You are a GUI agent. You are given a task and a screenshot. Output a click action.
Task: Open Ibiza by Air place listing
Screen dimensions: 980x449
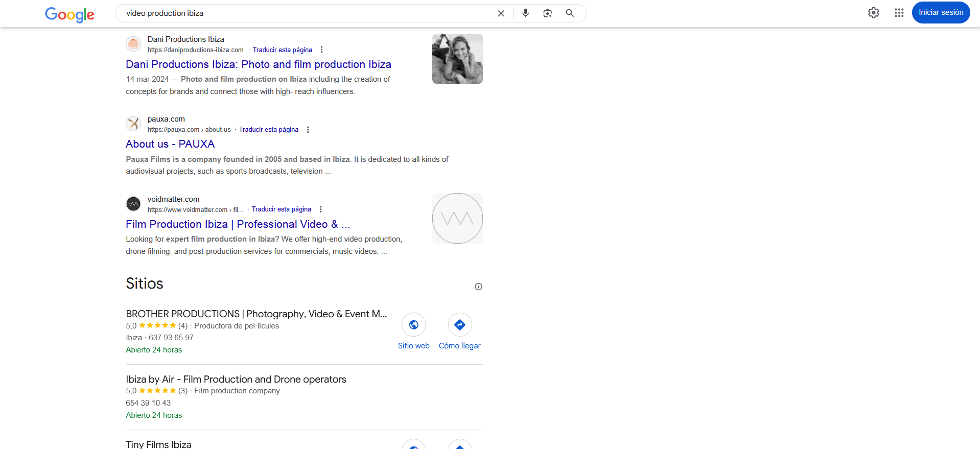(236, 379)
